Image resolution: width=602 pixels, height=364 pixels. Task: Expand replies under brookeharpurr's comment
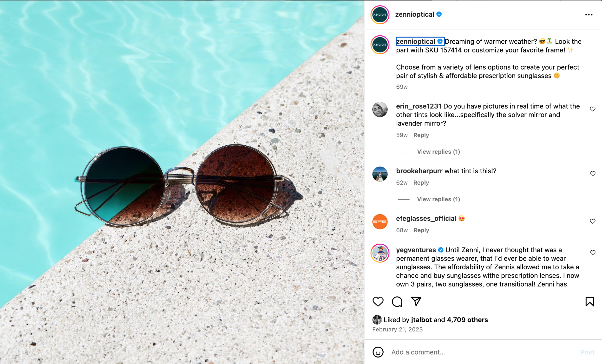438,199
